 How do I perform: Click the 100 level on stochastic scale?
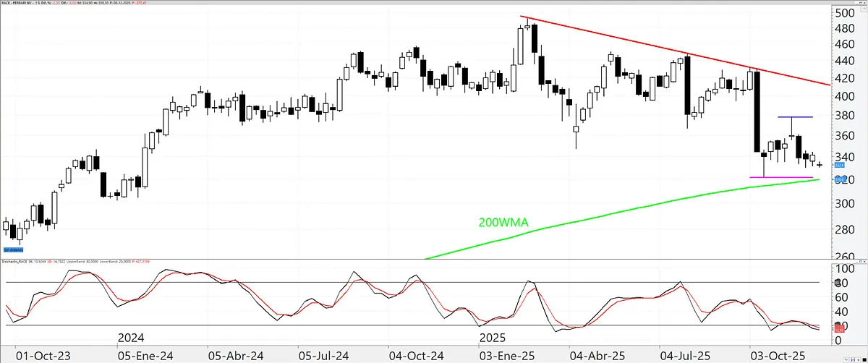[x=845, y=268]
